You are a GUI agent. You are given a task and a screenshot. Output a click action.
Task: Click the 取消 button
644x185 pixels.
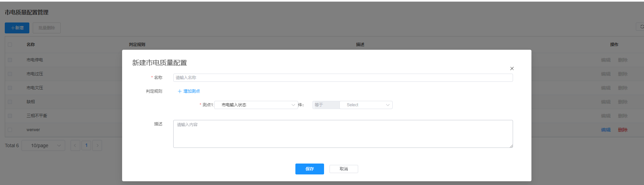click(344, 169)
